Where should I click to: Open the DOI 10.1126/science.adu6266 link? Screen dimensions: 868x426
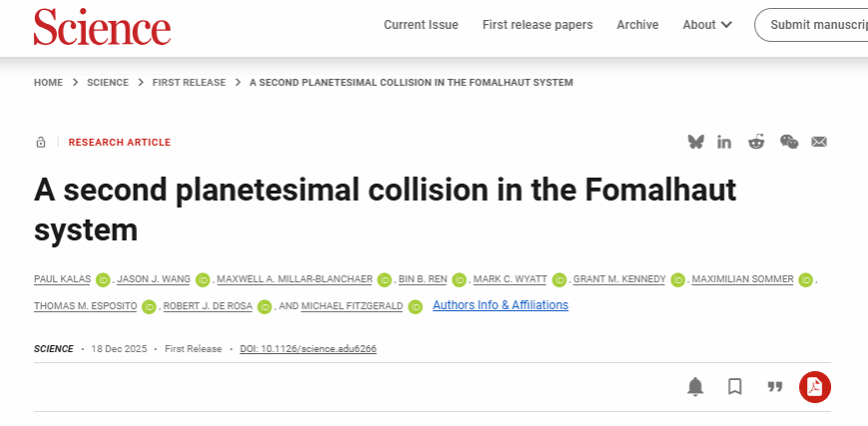click(308, 349)
